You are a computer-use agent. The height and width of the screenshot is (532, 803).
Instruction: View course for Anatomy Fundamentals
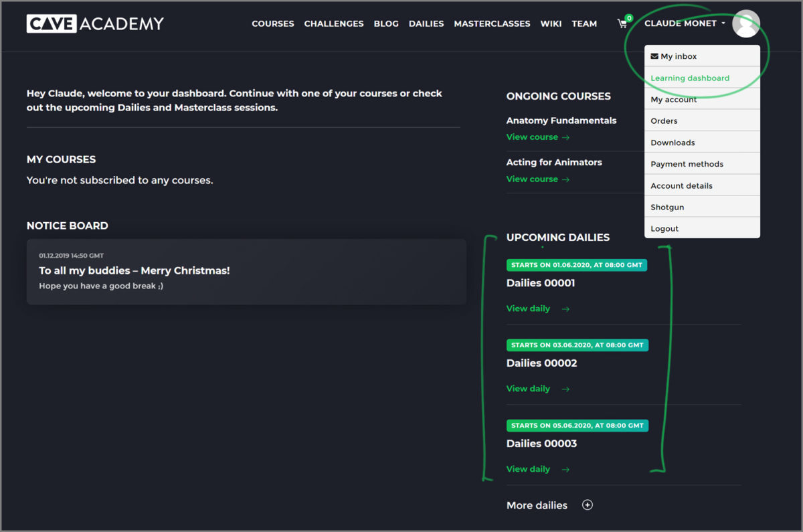pos(538,137)
